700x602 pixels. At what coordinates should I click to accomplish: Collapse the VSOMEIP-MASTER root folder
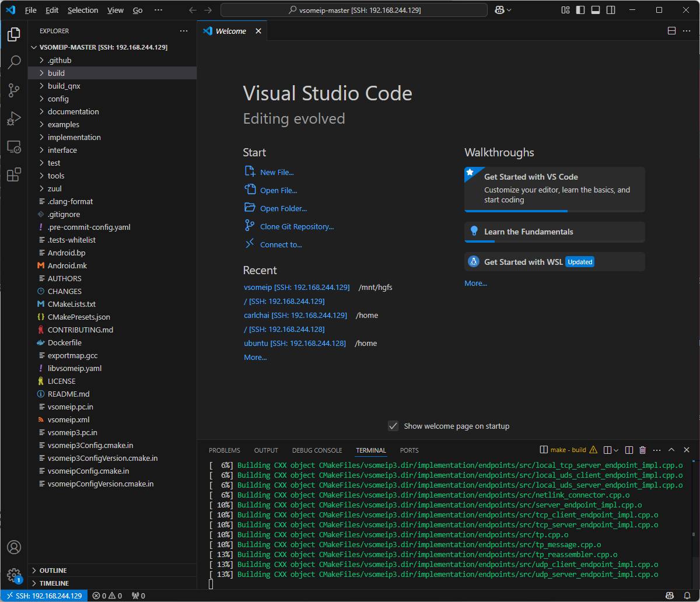112,47
